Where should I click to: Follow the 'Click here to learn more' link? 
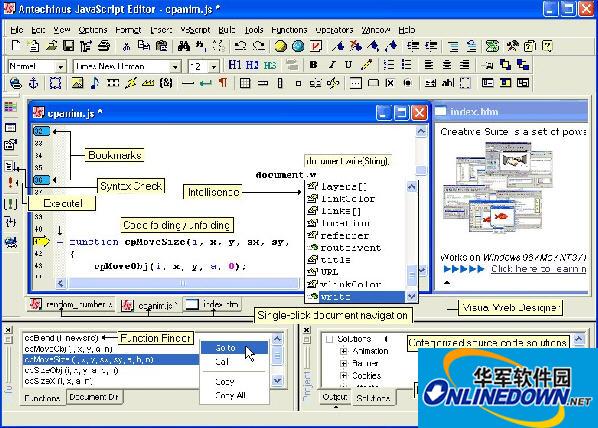point(538,269)
